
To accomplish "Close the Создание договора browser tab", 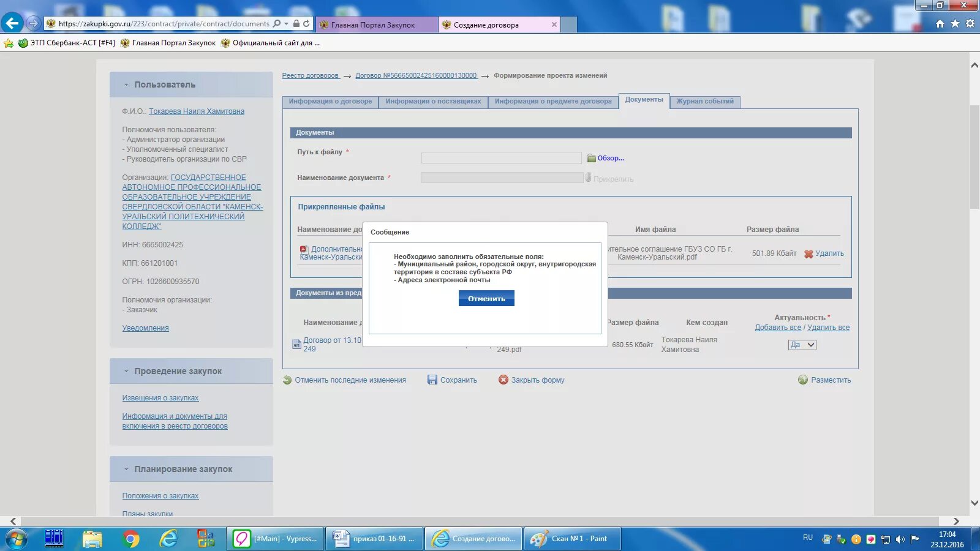I will pos(554,24).
